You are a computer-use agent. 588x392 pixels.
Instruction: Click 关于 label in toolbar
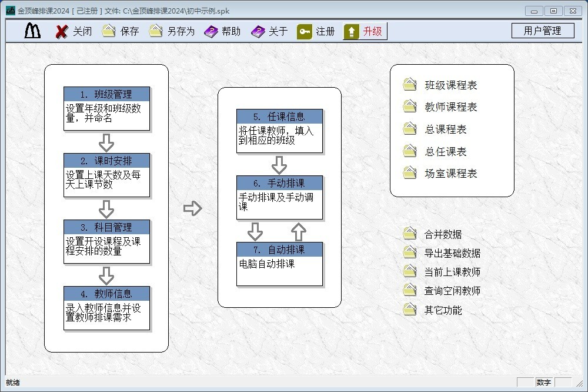278,31
